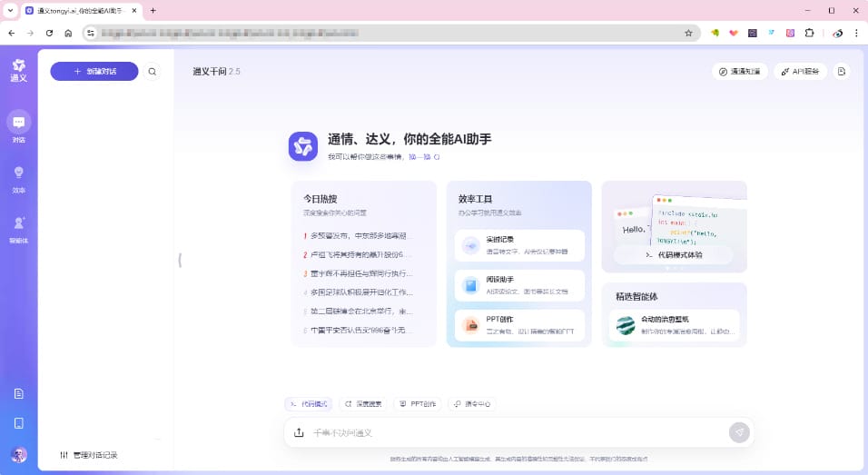This screenshot has width=868, height=475.
Task: Open the browser extensions puzzle icon
Action: [809, 34]
